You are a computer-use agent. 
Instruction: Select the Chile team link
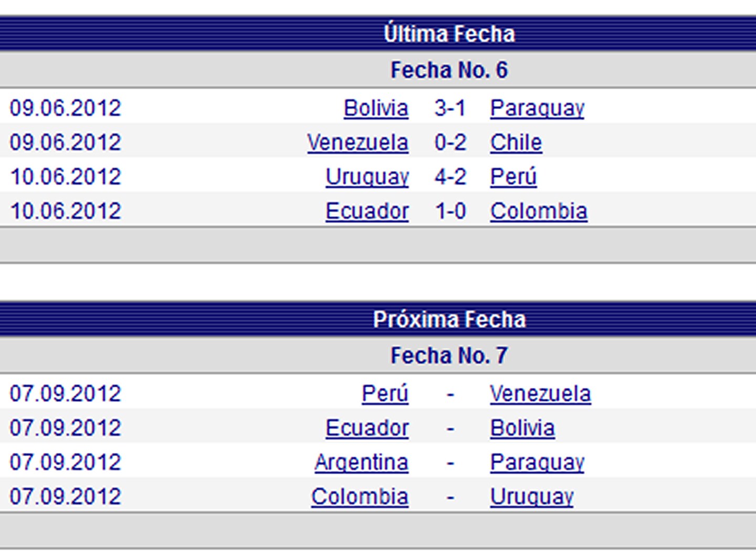point(516,143)
